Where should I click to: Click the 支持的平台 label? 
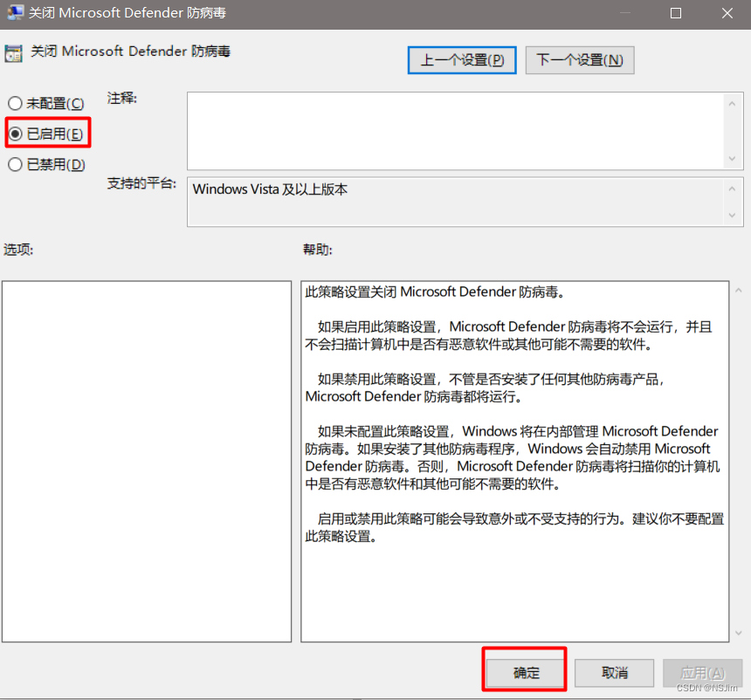[141, 183]
